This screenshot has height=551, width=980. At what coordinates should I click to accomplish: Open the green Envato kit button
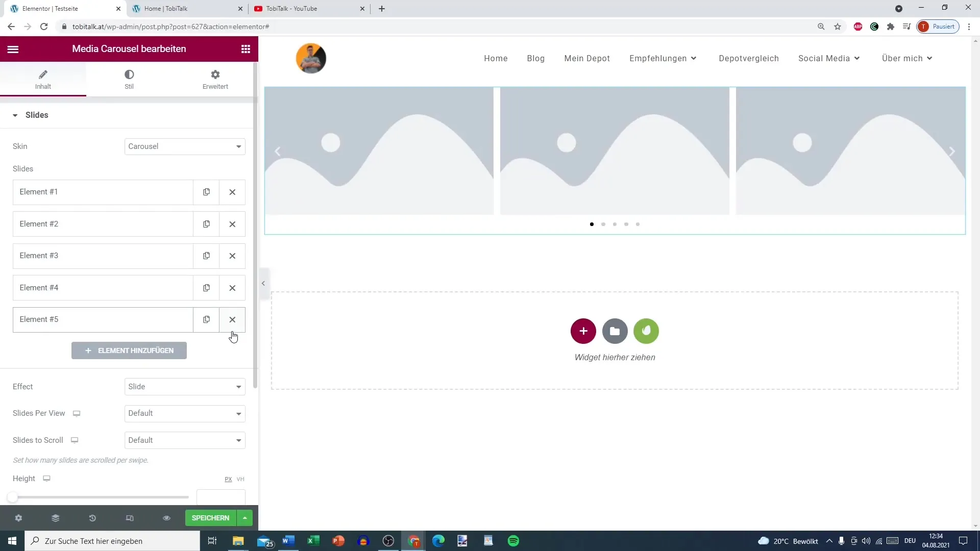click(x=646, y=331)
